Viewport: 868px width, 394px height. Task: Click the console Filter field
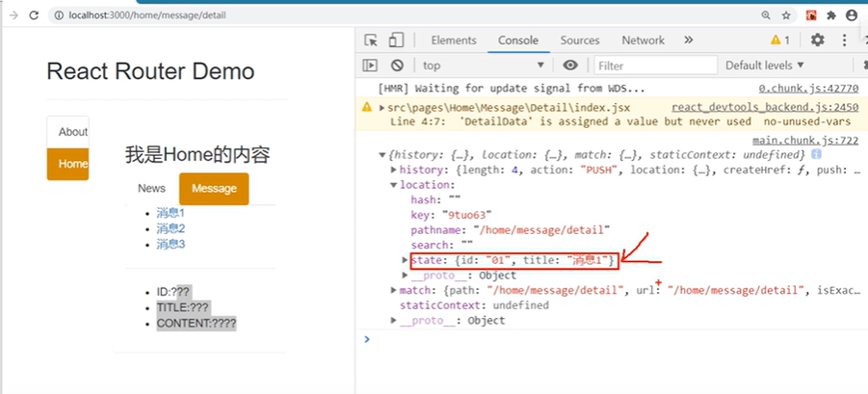point(655,66)
